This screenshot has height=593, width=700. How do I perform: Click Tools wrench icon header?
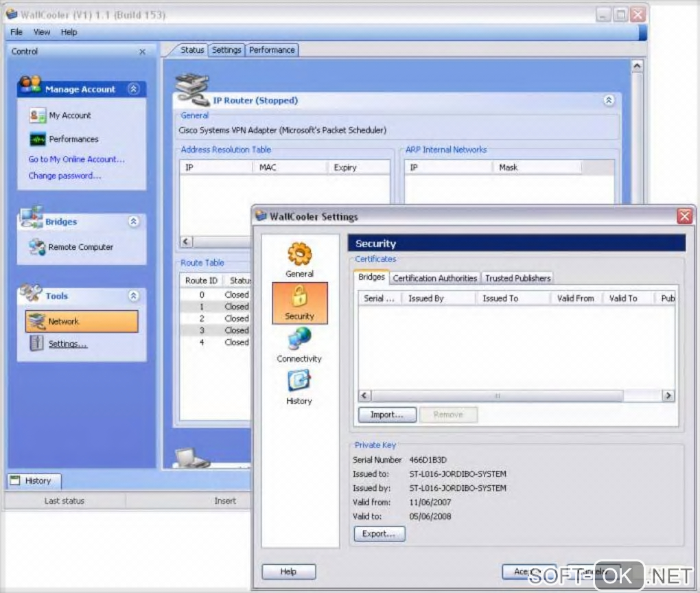[x=31, y=292]
